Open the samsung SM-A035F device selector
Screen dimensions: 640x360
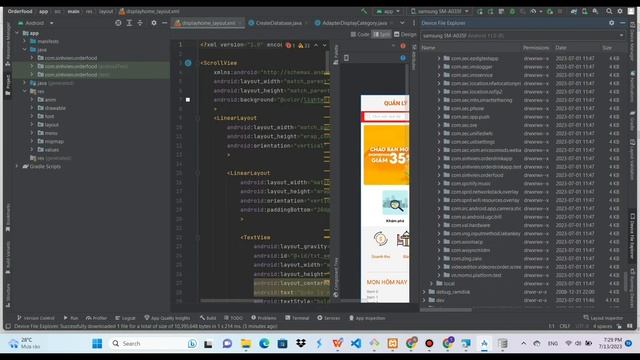440,11
